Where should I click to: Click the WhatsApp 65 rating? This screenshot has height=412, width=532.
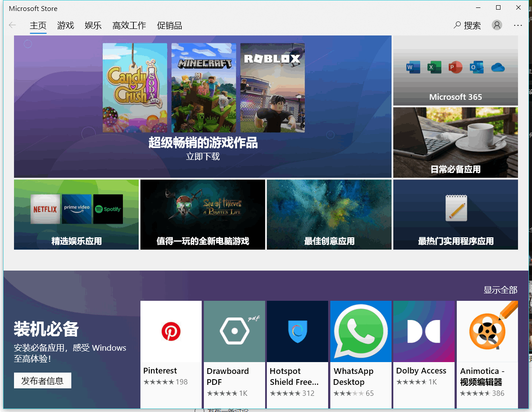coord(353,393)
